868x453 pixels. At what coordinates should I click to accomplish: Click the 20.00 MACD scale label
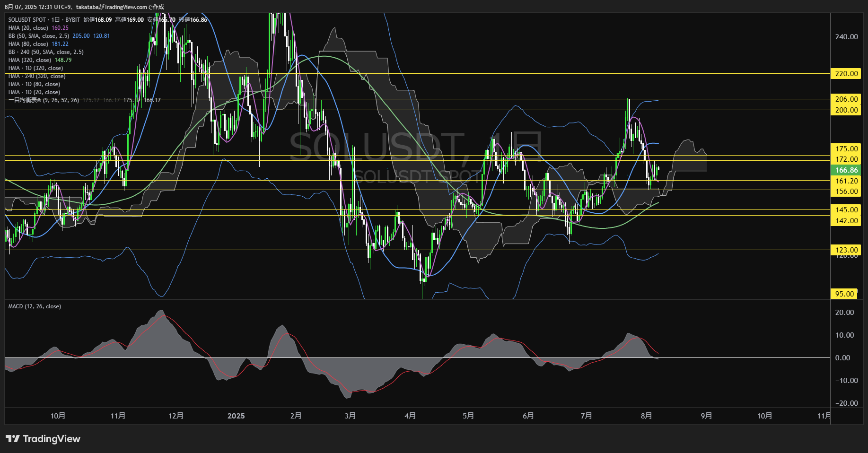coord(845,313)
